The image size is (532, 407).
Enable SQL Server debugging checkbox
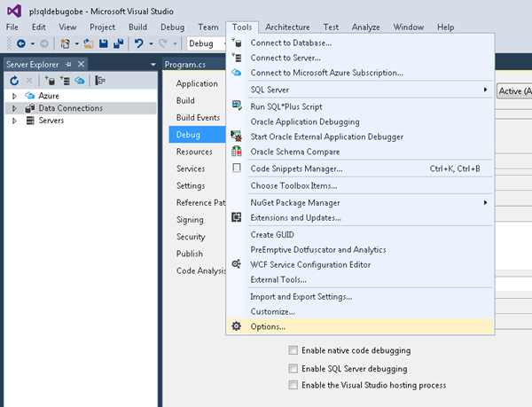coord(293,368)
